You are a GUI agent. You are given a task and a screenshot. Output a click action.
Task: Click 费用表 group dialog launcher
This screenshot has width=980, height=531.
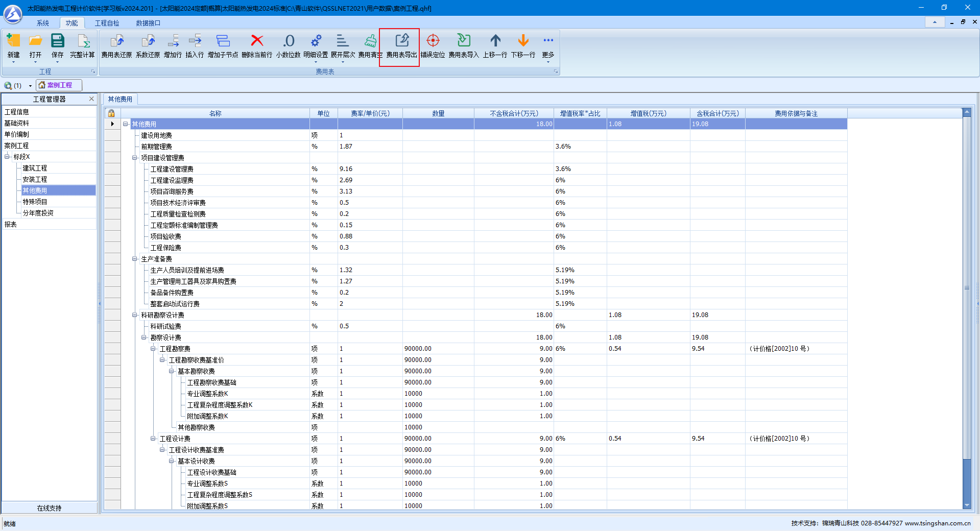pyautogui.click(x=556, y=71)
